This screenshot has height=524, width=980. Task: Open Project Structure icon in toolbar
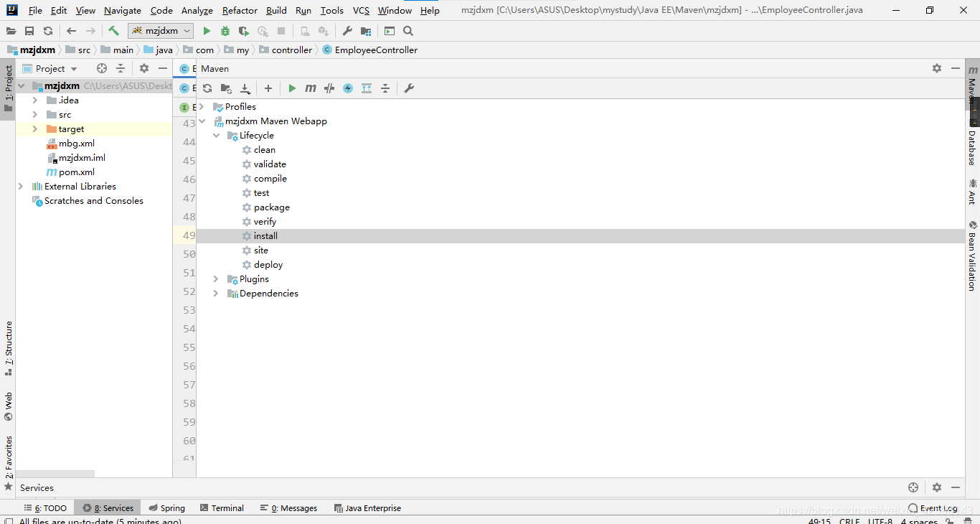tap(366, 31)
